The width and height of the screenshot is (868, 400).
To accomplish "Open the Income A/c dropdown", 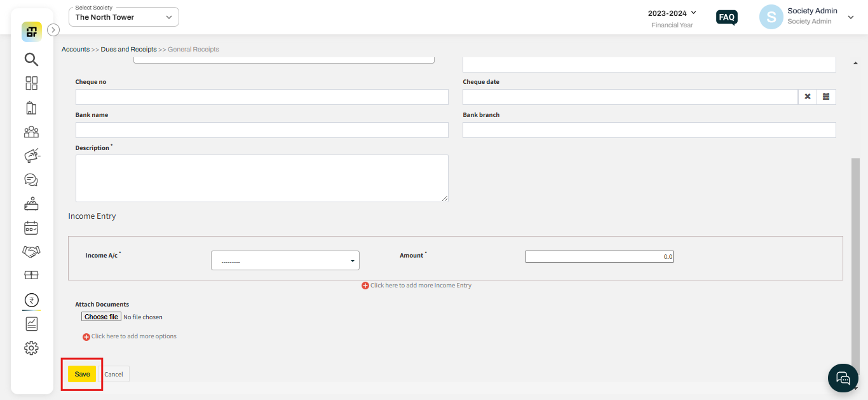I will pyautogui.click(x=285, y=260).
